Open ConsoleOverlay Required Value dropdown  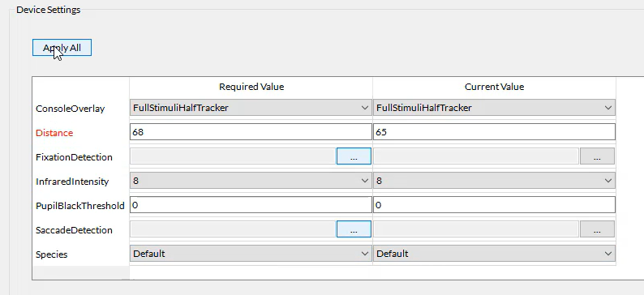click(x=251, y=108)
